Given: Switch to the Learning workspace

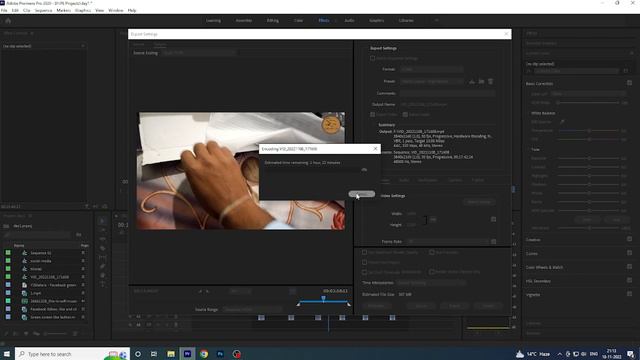Looking at the screenshot, I should [x=213, y=20].
